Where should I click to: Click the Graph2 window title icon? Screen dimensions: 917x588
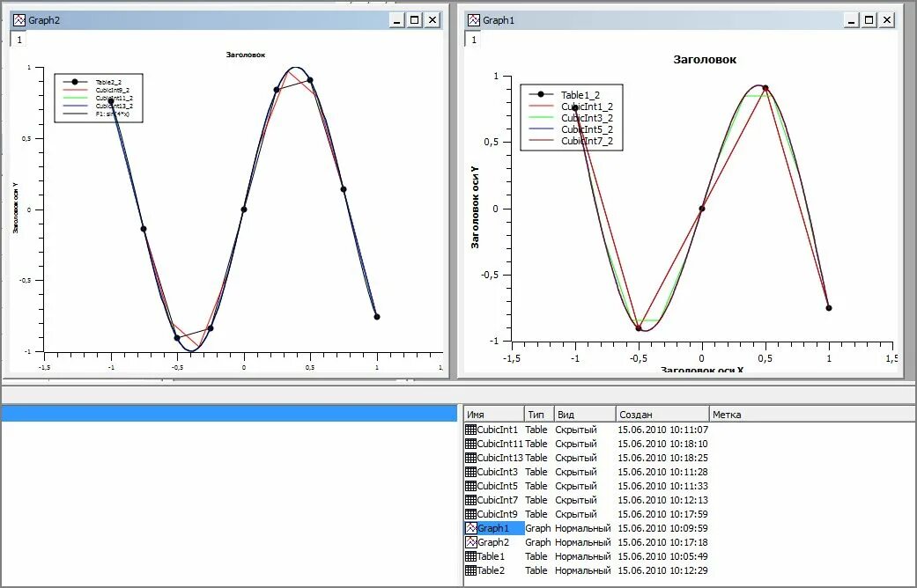[x=19, y=20]
